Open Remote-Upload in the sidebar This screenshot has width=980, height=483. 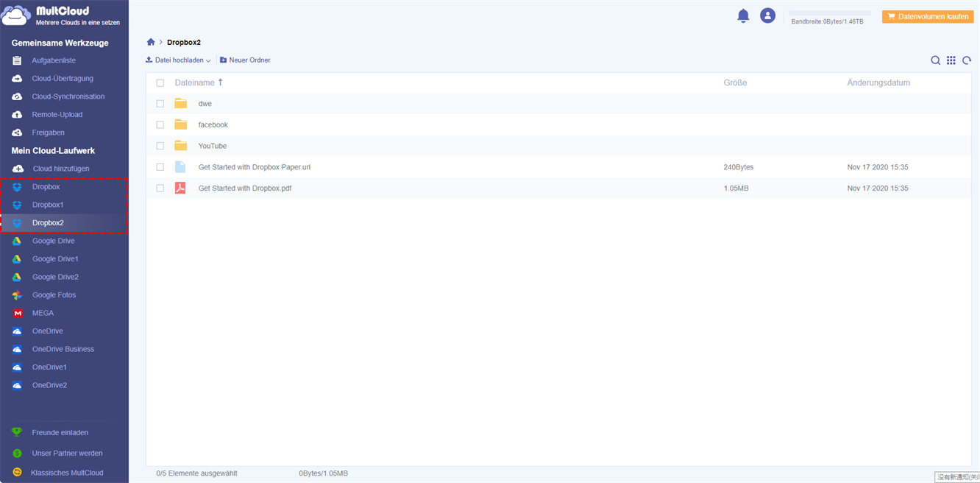tap(57, 115)
